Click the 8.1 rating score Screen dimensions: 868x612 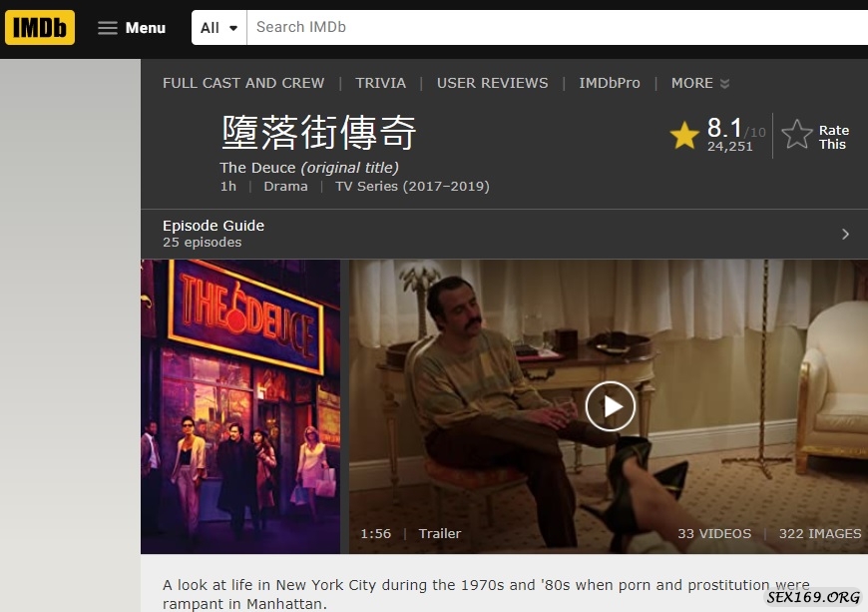click(724, 128)
